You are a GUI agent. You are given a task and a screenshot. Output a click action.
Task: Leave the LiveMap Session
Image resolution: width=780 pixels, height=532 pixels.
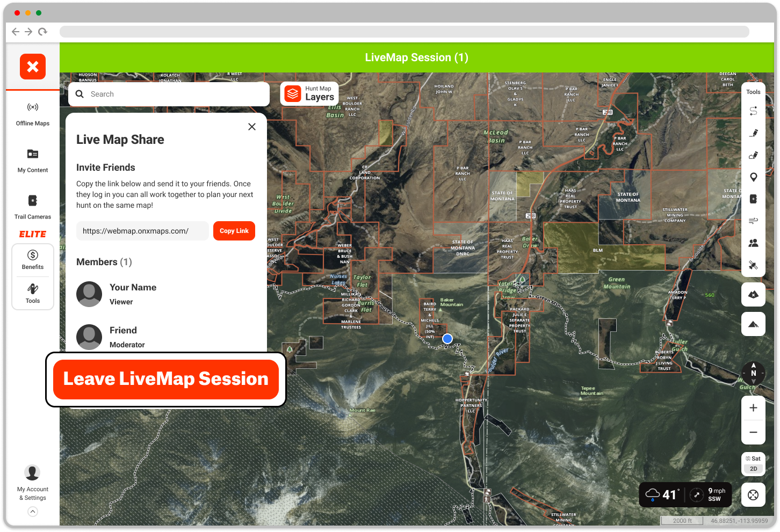coord(166,379)
